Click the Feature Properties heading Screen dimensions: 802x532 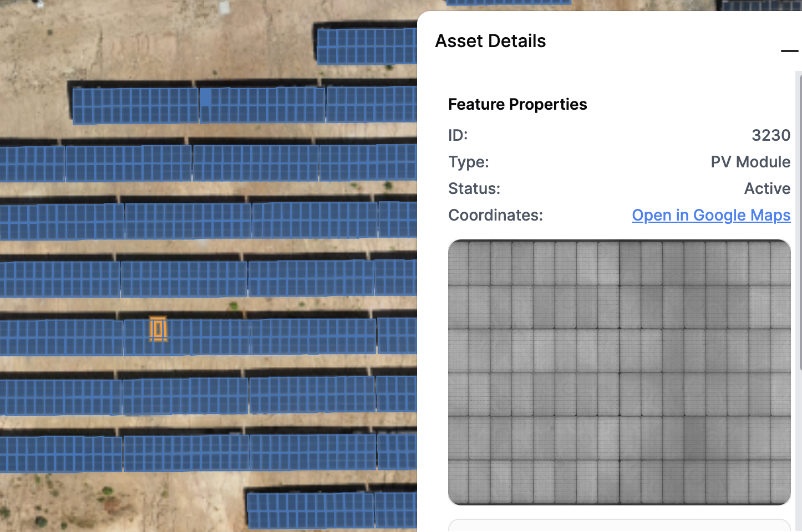pyautogui.click(x=517, y=104)
